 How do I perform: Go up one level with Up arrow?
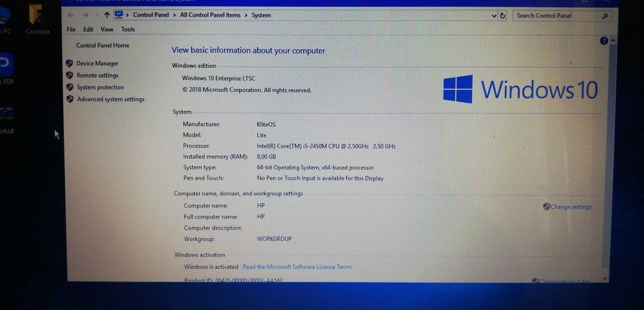pyautogui.click(x=107, y=15)
